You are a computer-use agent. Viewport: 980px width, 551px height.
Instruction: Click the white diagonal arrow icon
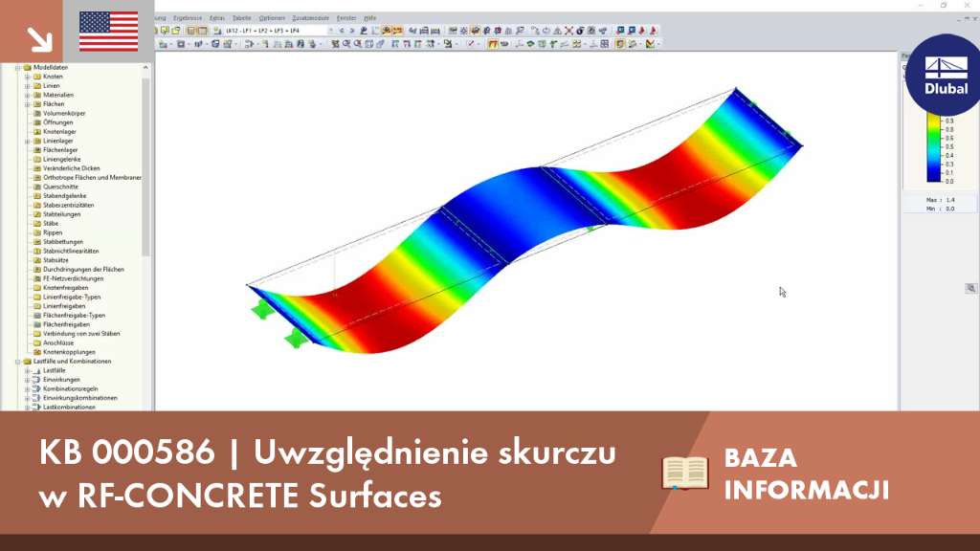40,39
